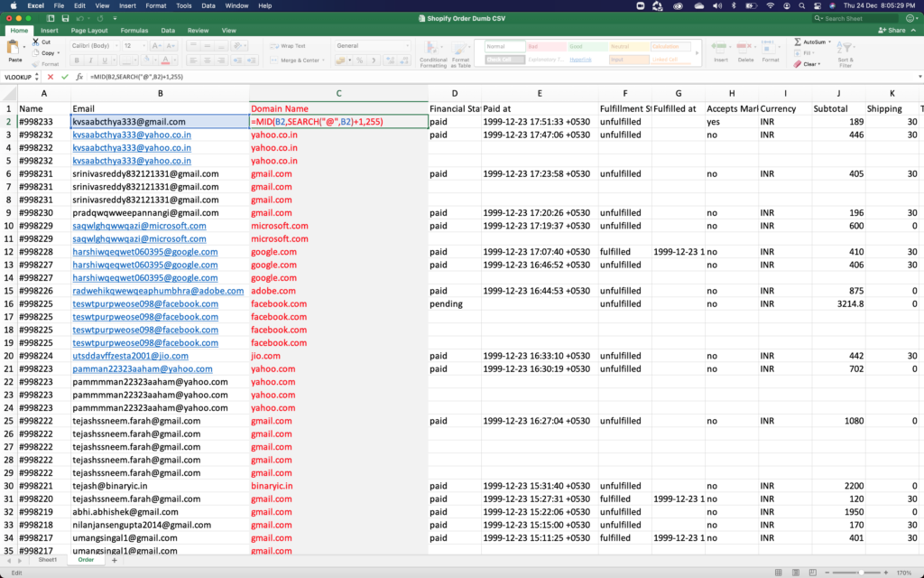This screenshot has height=578, width=924.
Task: Select the Format Painter icon
Action: coord(35,63)
